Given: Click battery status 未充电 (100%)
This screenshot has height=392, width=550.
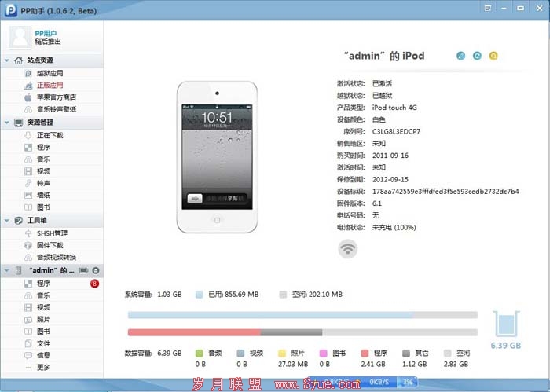Looking at the screenshot, I should click(x=394, y=228).
